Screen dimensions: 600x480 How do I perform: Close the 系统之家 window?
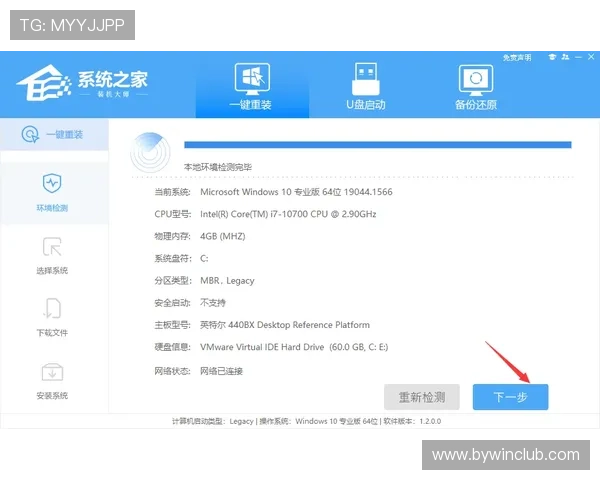pyautogui.click(x=591, y=57)
